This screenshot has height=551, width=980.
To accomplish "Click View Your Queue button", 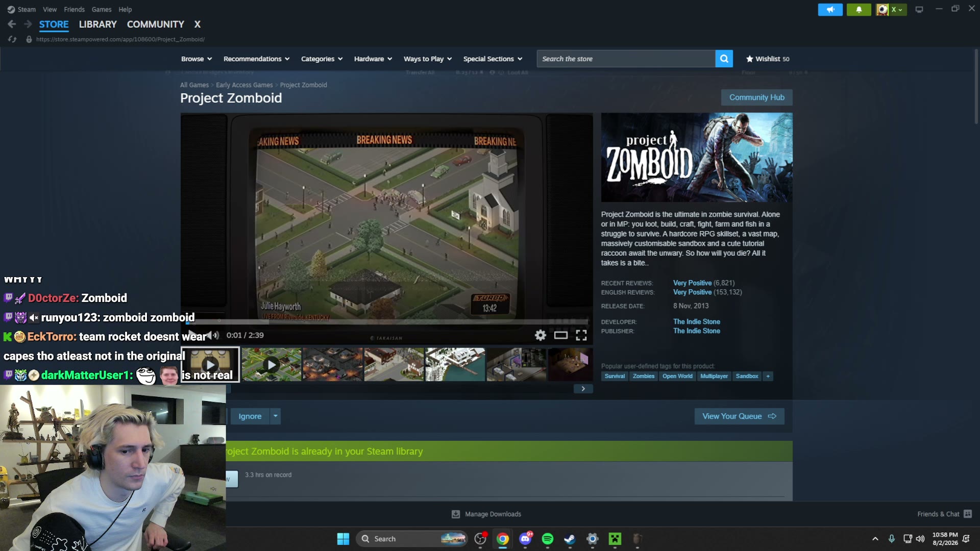I will click(739, 416).
